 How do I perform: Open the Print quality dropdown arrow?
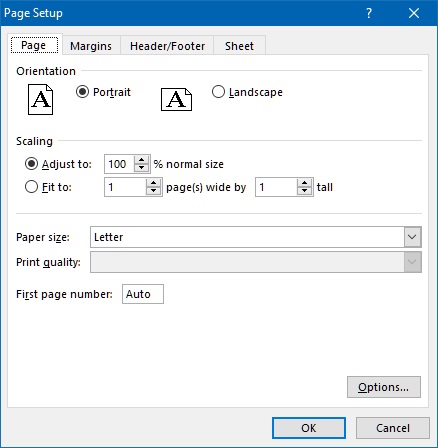point(412,262)
